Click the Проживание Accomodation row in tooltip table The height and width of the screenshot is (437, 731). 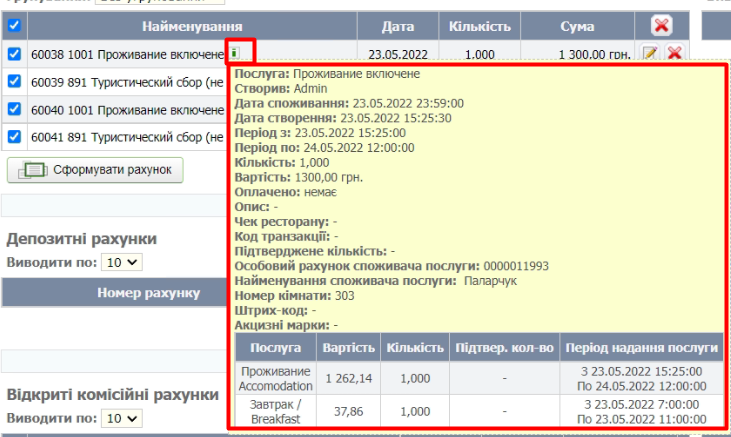tap(276, 379)
